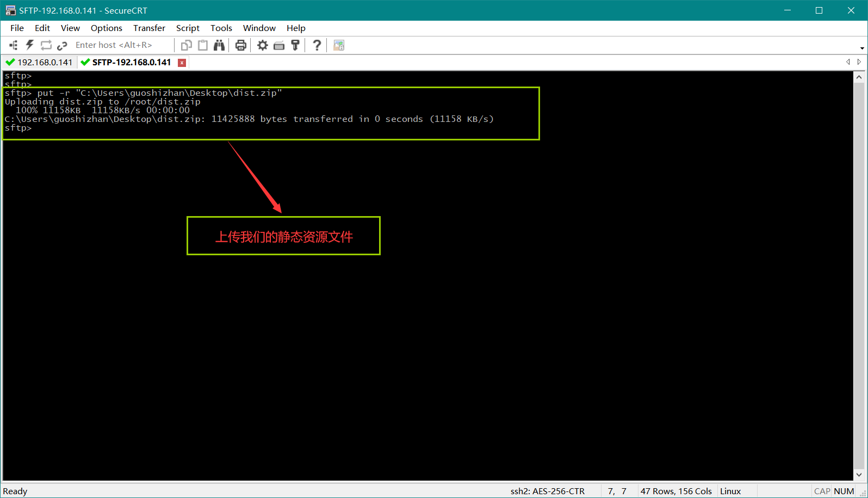Click the terminal scrollbar down arrow
The height and width of the screenshot is (498, 868).
click(859, 475)
